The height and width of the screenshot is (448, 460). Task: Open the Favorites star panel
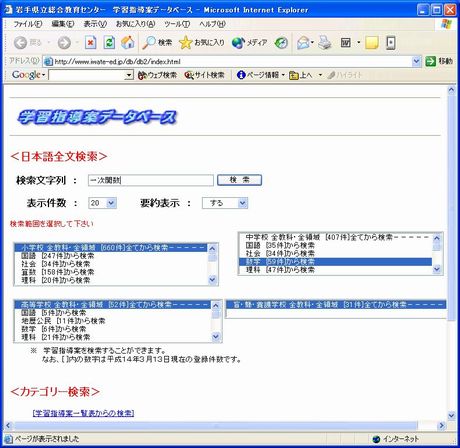(x=202, y=43)
